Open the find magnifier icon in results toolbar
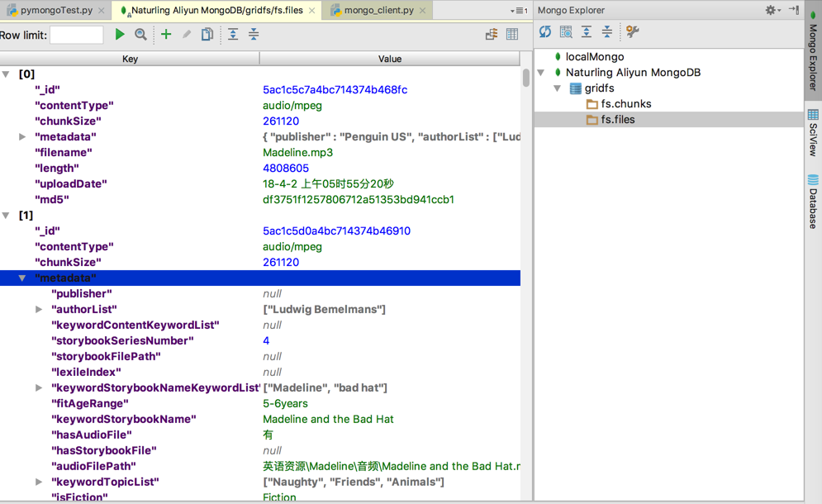The width and height of the screenshot is (822, 504). pyautogui.click(x=140, y=35)
